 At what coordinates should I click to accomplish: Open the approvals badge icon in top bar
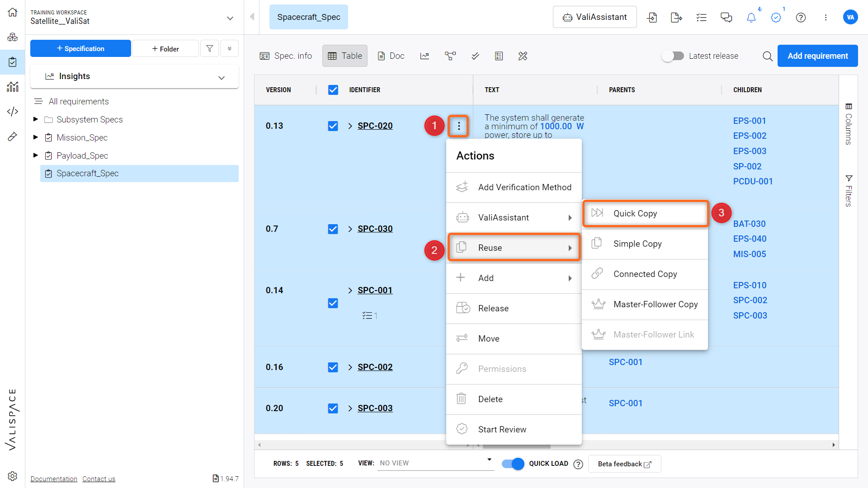776,17
